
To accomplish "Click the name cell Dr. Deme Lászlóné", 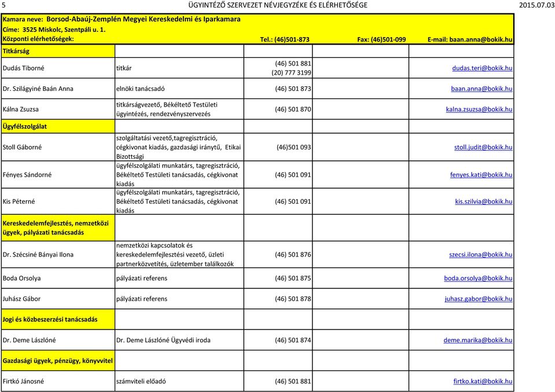I will [x=58, y=340].
